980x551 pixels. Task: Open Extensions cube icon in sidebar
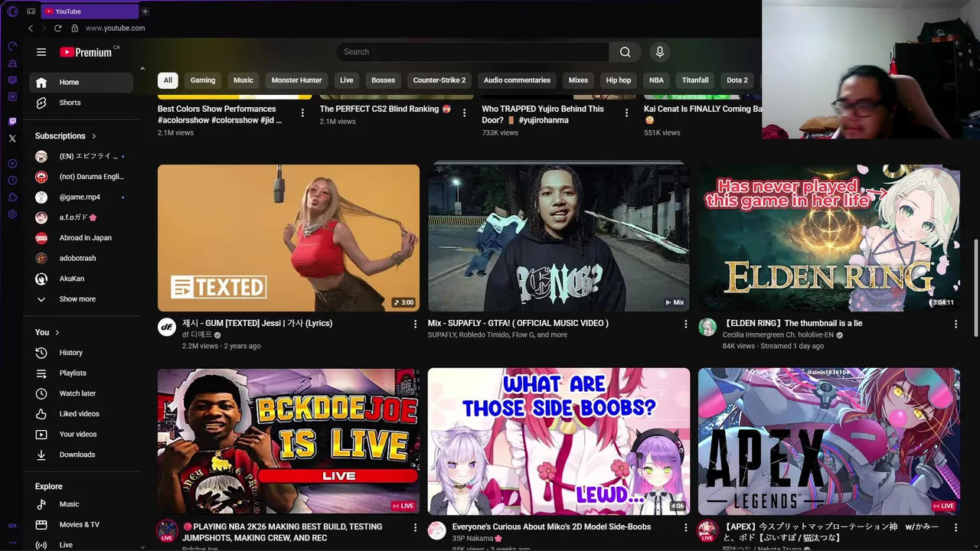(x=12, y=197)
